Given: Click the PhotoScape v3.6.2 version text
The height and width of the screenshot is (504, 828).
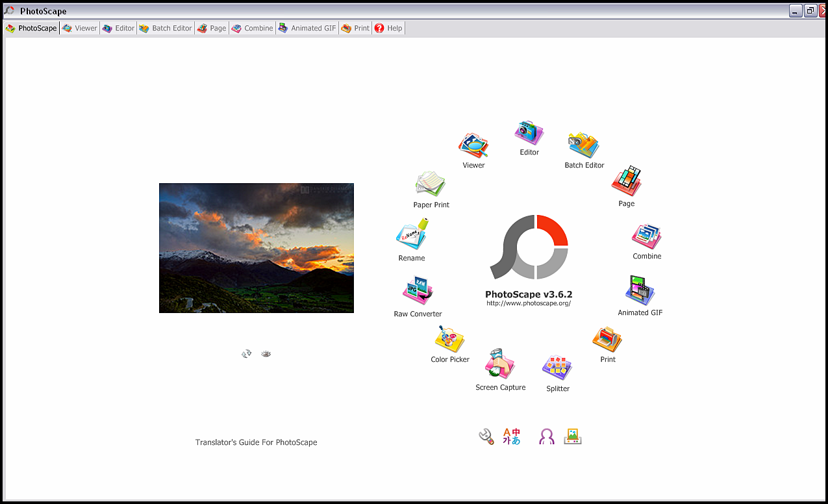Looking at the screenshot, I should pyautogui.click(x=529, y=294).
